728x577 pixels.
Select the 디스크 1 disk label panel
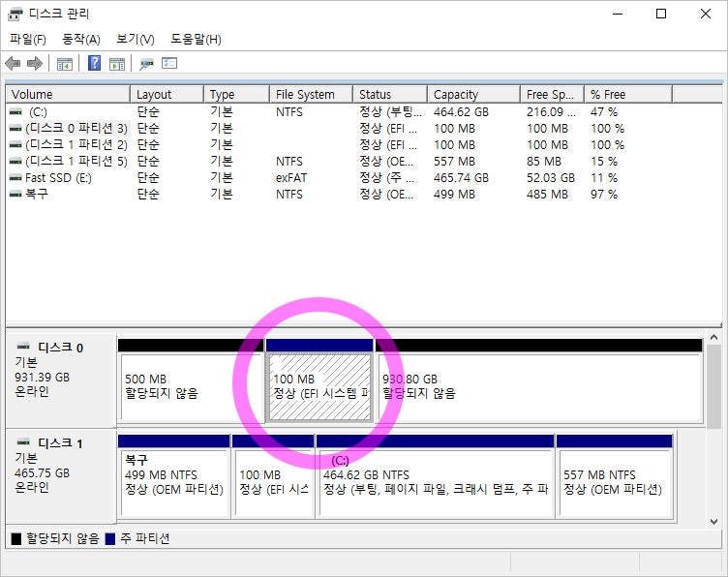tap(61, 475)
